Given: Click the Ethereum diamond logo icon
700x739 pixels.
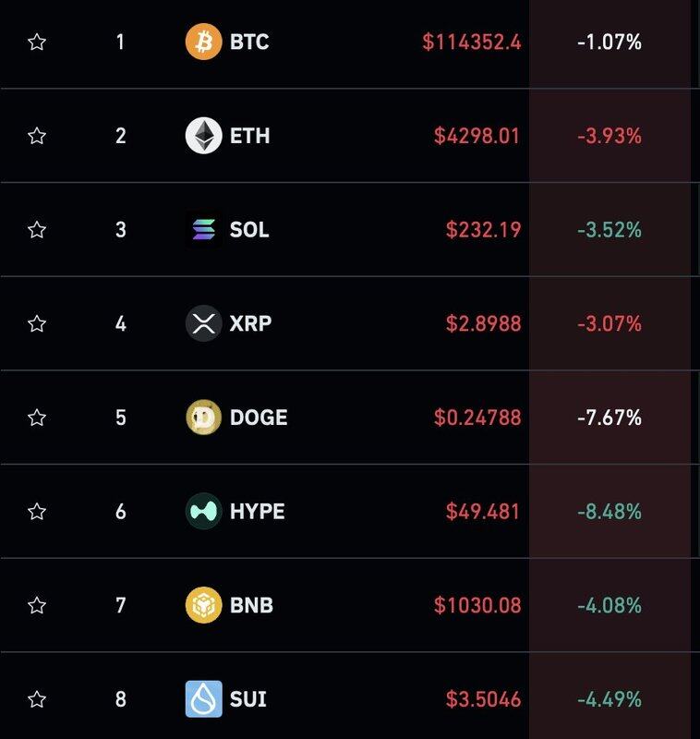Looking at the screenshot, I should (x=203, y=136).
